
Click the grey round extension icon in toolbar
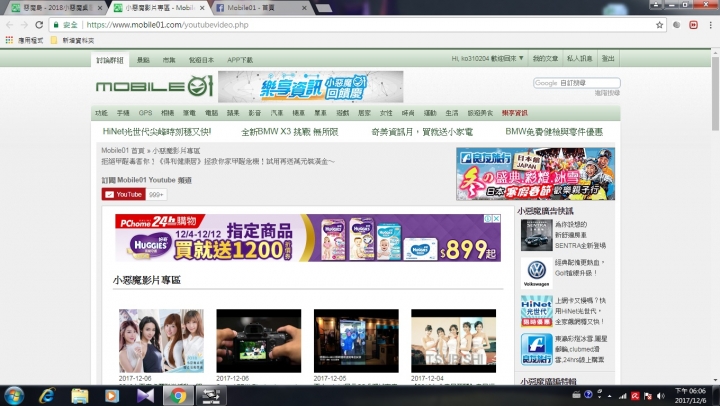tap(676, 25)
